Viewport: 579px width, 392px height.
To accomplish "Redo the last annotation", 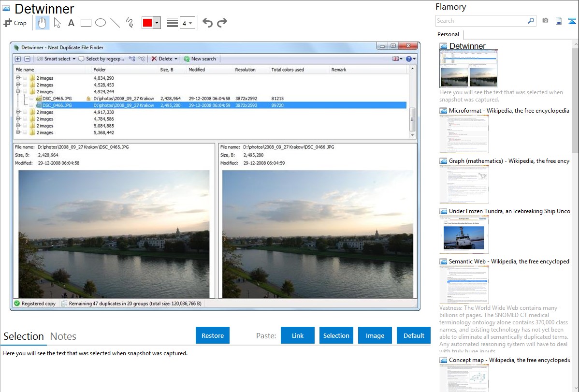I will 222,23.
